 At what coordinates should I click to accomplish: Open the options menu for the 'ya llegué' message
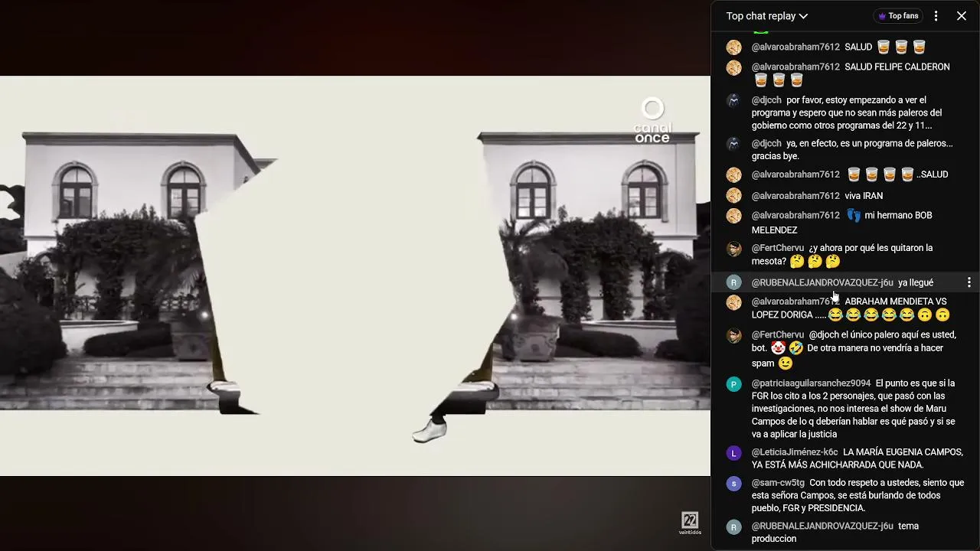coord(969,282)
